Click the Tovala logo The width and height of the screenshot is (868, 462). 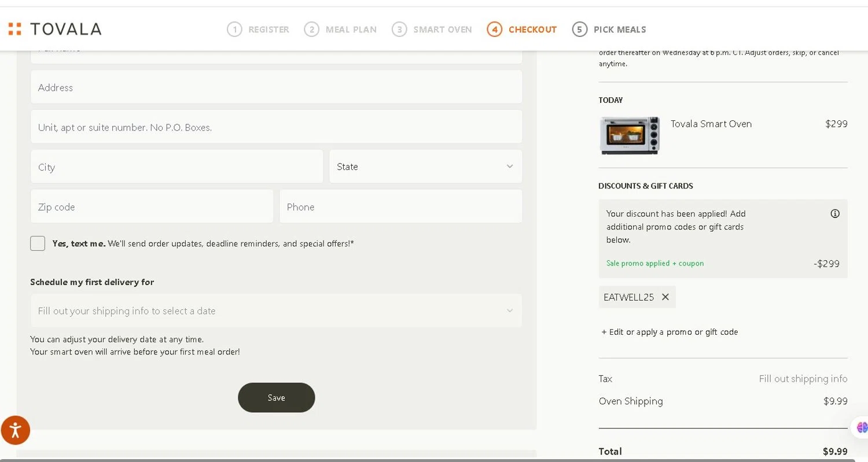55,29
